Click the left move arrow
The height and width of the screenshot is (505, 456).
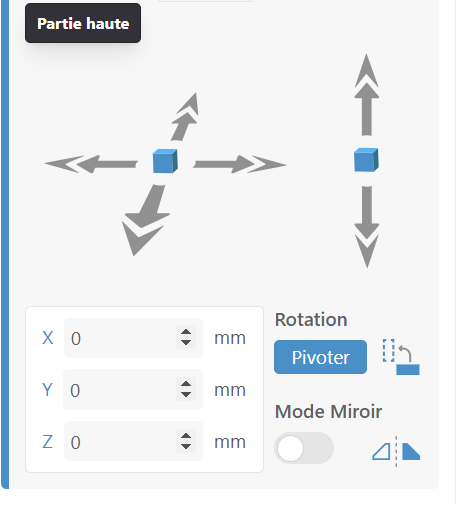(x=91, y=164)
